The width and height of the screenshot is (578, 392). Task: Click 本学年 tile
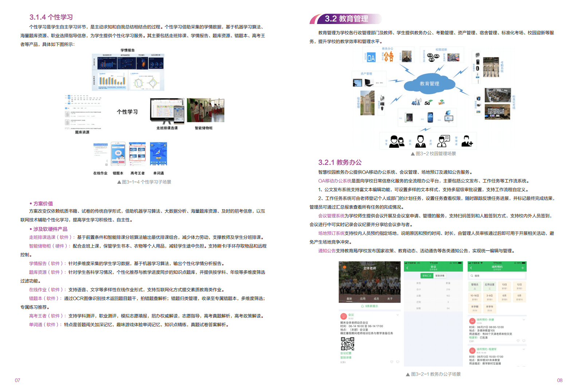(x=489, y=308)
